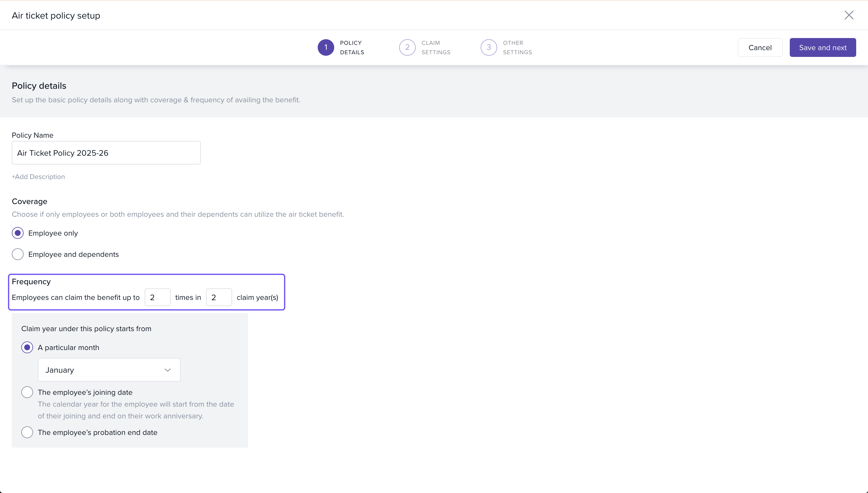Go to Other Settings step
This screenshot has width=868, height=493.
517,47
